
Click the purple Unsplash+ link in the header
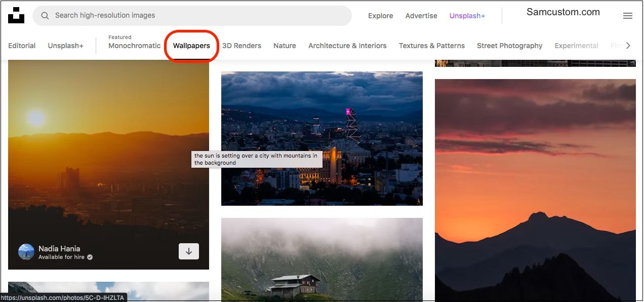click(x=467, y=16)
